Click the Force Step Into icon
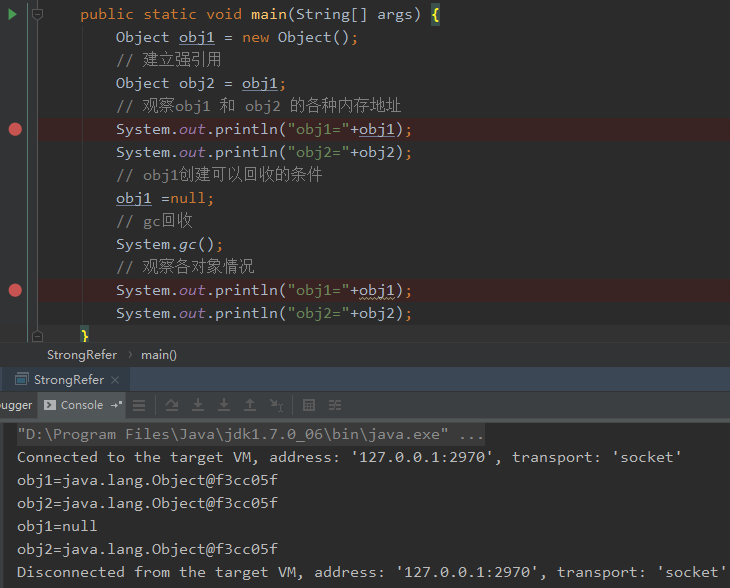730x588 pixels. [x=224, y=405]
